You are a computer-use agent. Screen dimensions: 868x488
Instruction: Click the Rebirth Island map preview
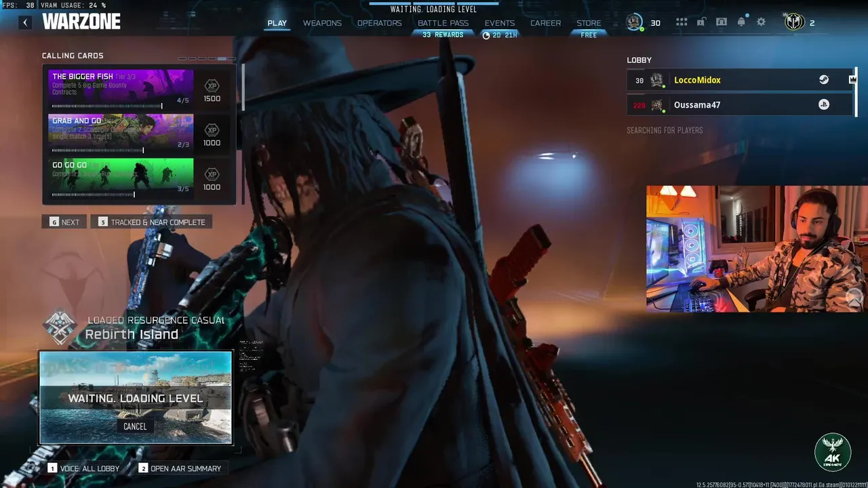click(x=136, y=397)
